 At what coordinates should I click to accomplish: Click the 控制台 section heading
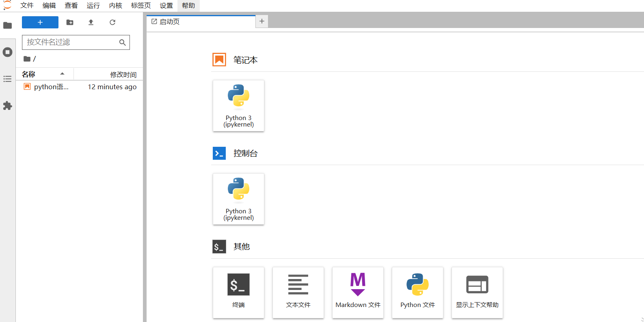pos(245,153)
